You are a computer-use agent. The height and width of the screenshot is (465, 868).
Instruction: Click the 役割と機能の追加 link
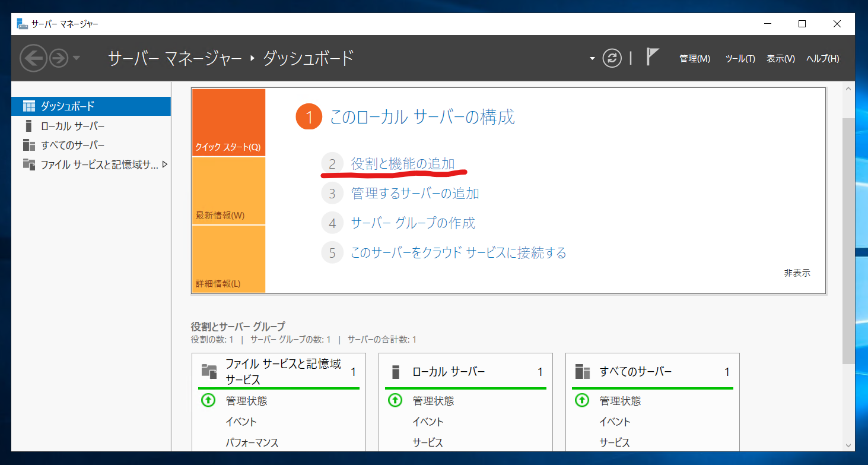pos(403,163)
